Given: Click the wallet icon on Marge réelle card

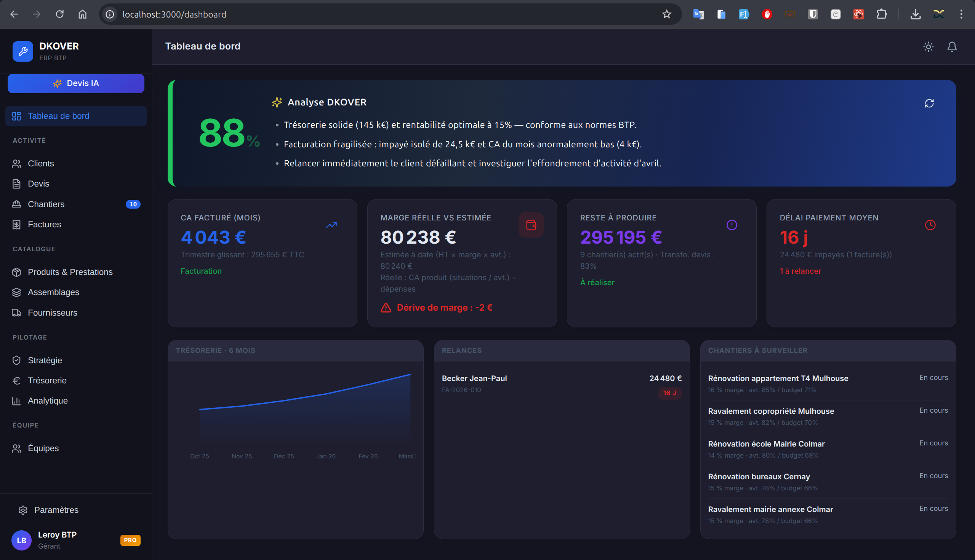Looking at the screenshot, I should click(531, 225).
